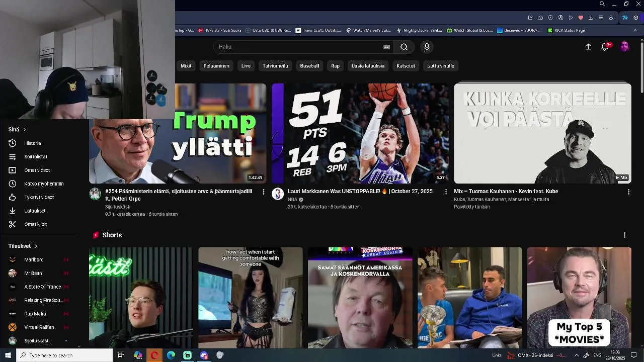644x362 pixels.
Task: Open Omat klipit in the sidebar
Action: pyautogui.click(x=38, y=225)
